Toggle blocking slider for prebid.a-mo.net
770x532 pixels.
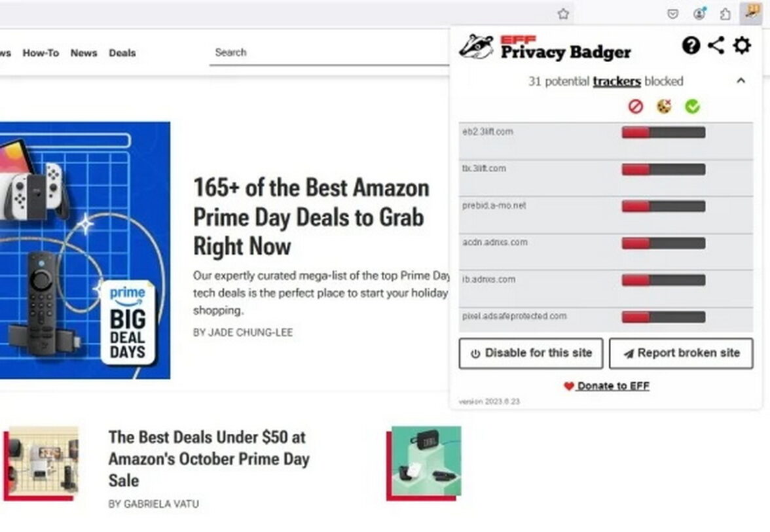(x=663, y=206)
